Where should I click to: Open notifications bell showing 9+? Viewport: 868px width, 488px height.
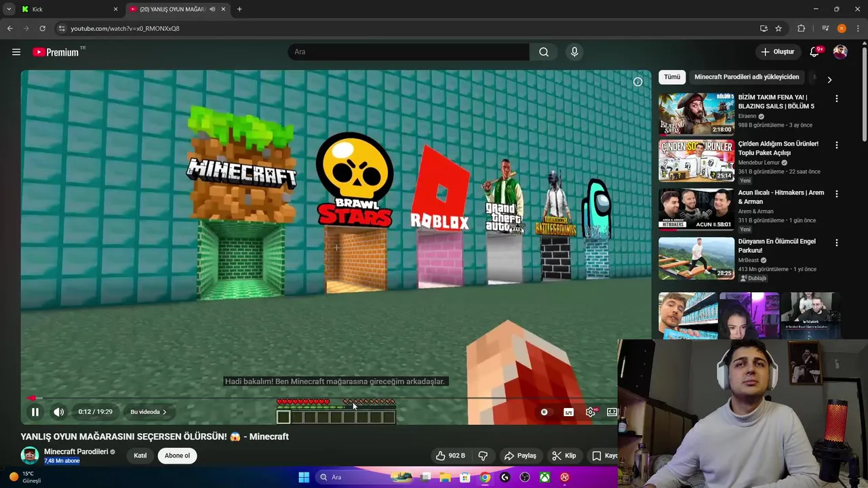815,52
